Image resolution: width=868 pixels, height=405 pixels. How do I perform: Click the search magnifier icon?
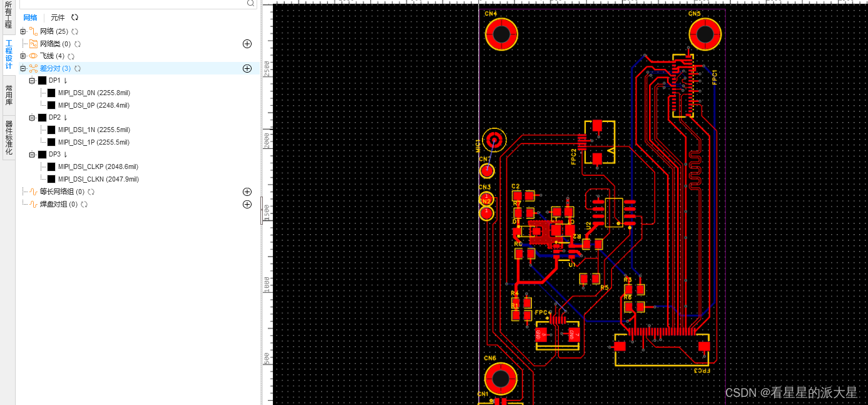250,3
